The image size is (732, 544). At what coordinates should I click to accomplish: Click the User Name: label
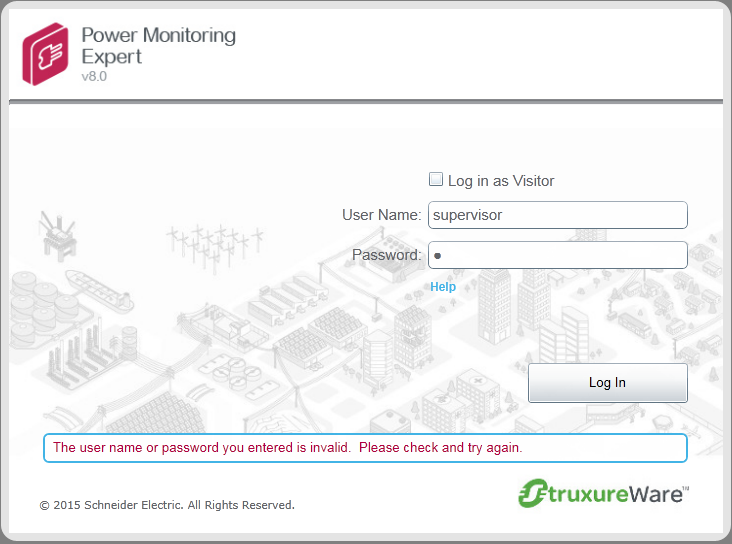pyautogui.click(x=381, y=215)
